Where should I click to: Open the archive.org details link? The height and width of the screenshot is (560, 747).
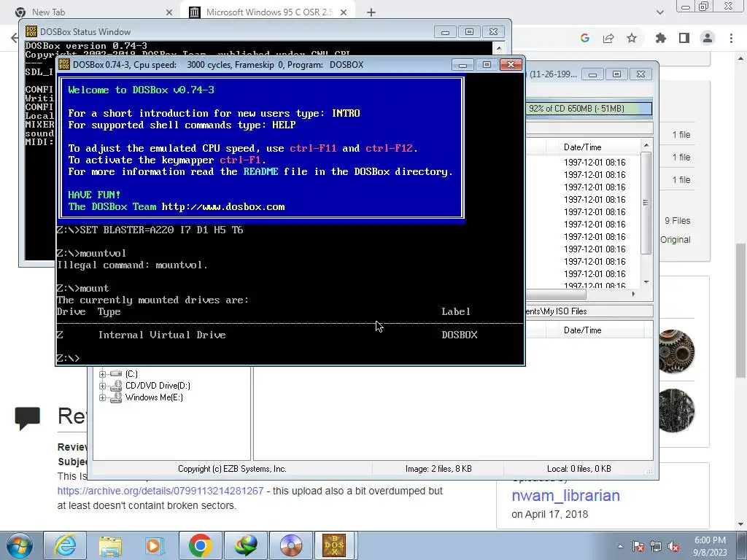[x=160, y=491]
